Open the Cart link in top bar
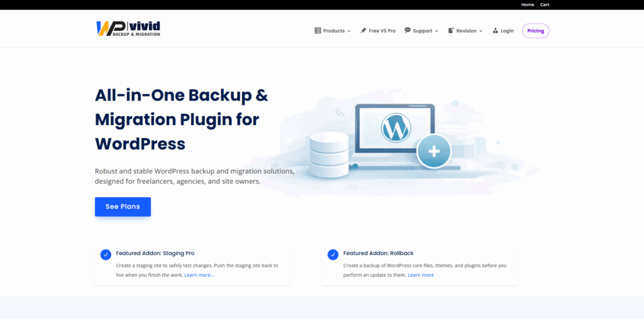Image resolution: width=644 pixels, height=319 pixels. (545, 4)
